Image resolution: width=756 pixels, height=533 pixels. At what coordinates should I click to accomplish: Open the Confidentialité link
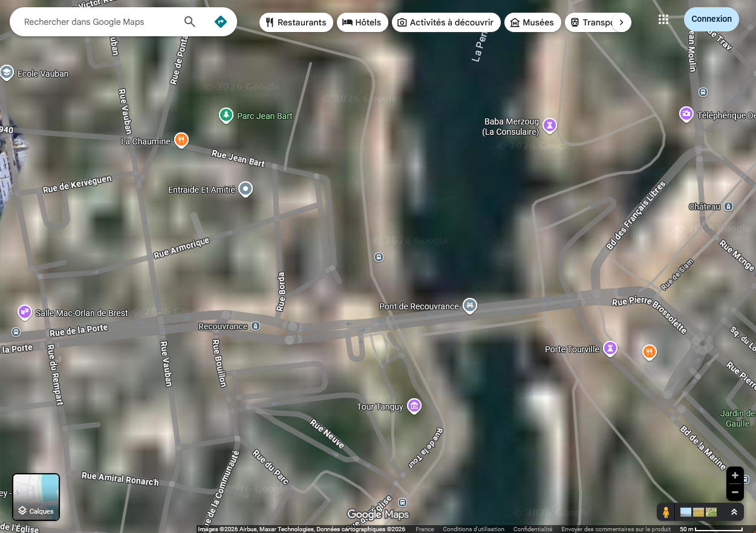(533, 529)
